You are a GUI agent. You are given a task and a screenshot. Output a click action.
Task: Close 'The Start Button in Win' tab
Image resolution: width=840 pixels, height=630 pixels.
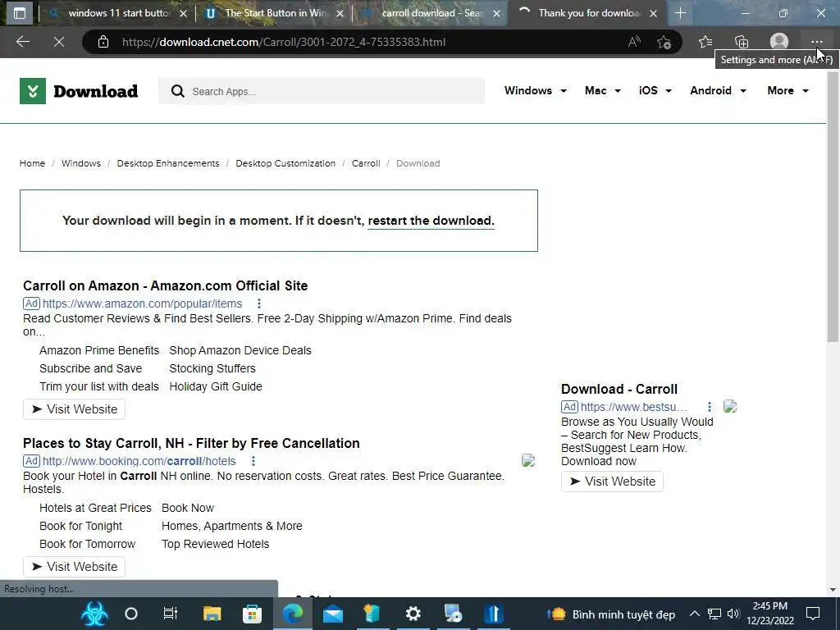[x=340, y=13]
